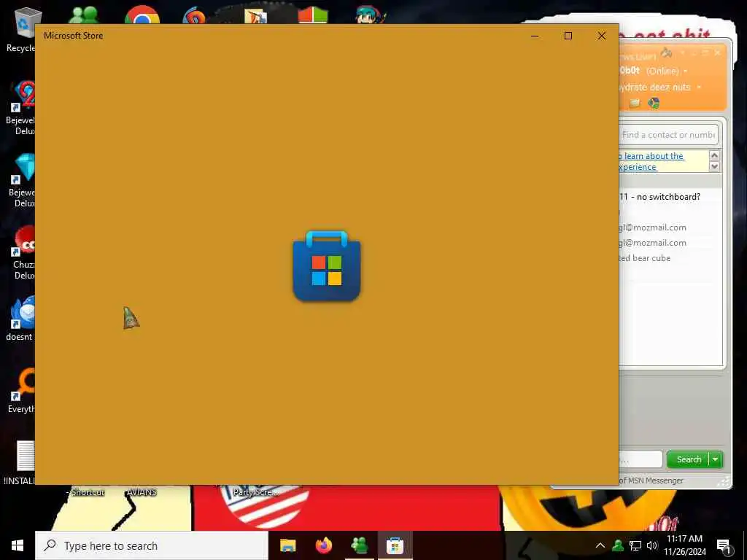
Task: Close the Messenger window
Action: [718, 52]
